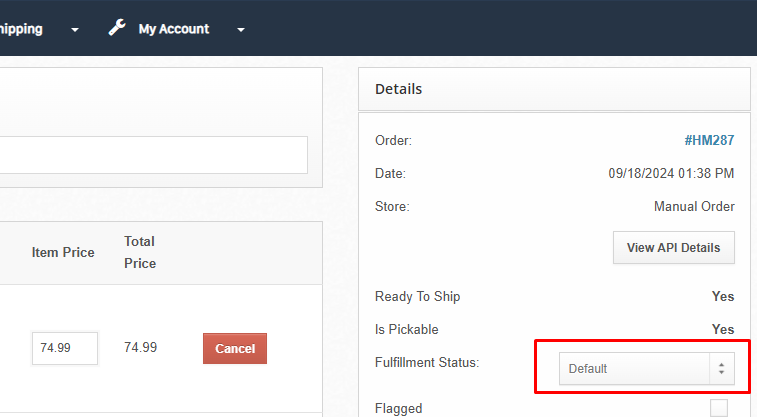Image resolution: width=757 pixels, height=417 pixels.
Task: Expand the caret next to My Account
Action: (241, 29)
